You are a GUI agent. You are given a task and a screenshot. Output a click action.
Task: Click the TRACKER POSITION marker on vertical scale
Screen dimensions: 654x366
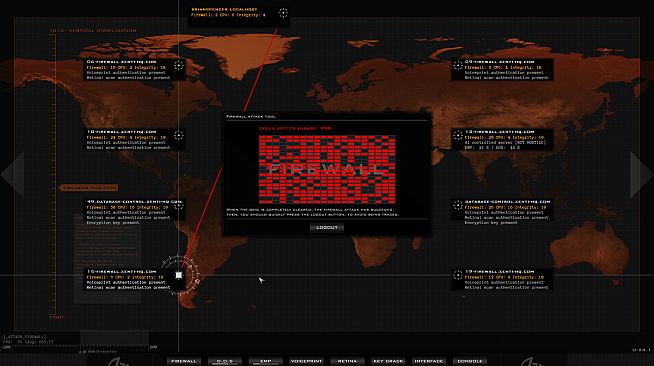pos(88,188)
